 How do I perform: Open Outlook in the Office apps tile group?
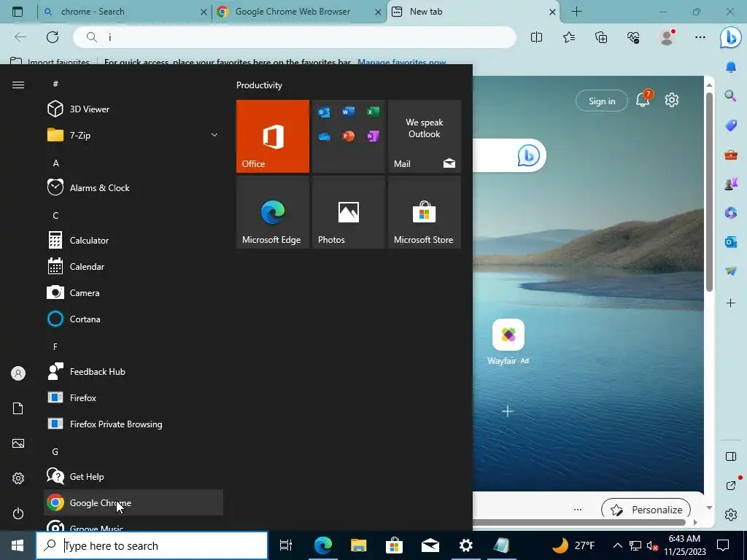click(324, 112)
